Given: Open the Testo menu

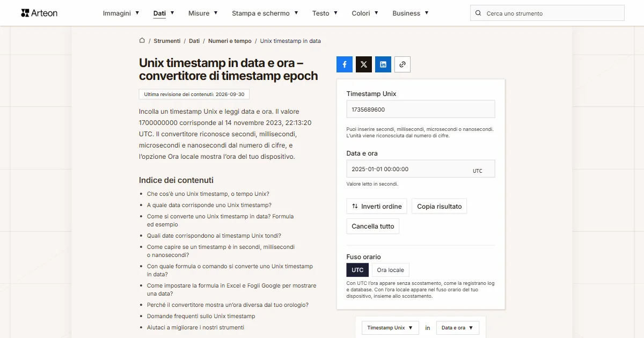Looking at the screenshot, I should pos(325,13).
